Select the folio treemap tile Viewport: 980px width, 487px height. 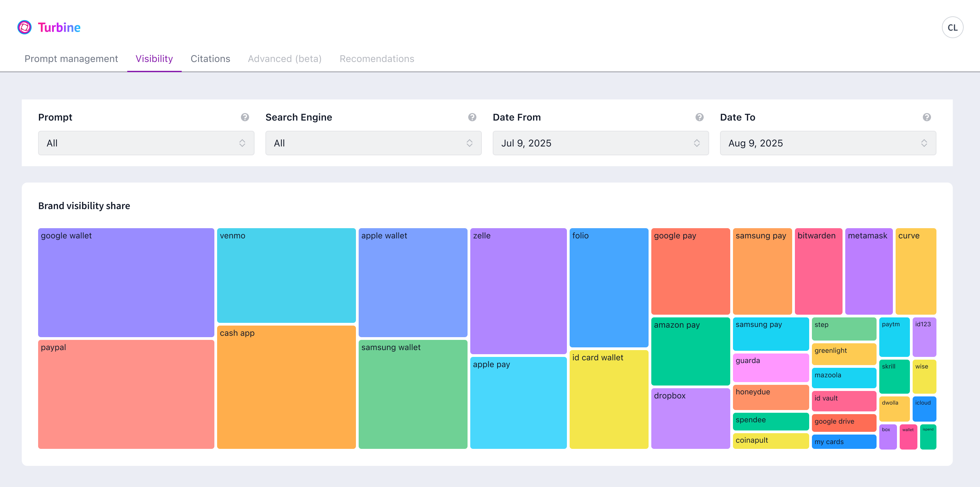pyautogui.click(x=609, y=287)
